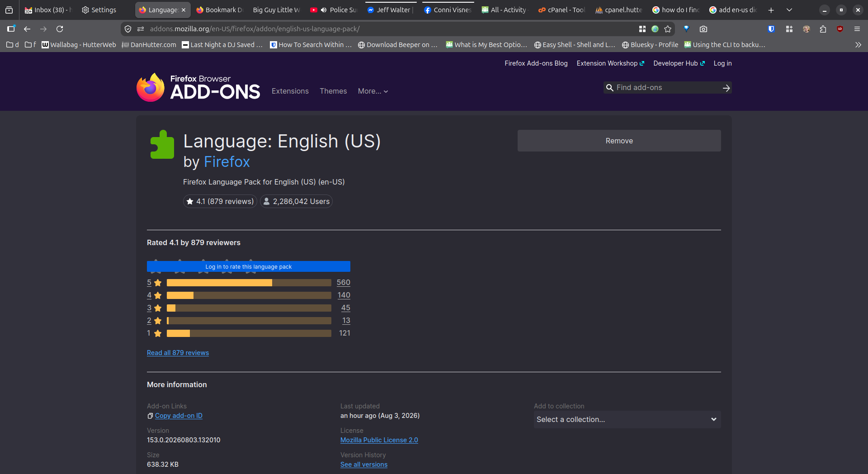Switch to the Bookmark D tab
868x474 pixels.
click(220, 10)
